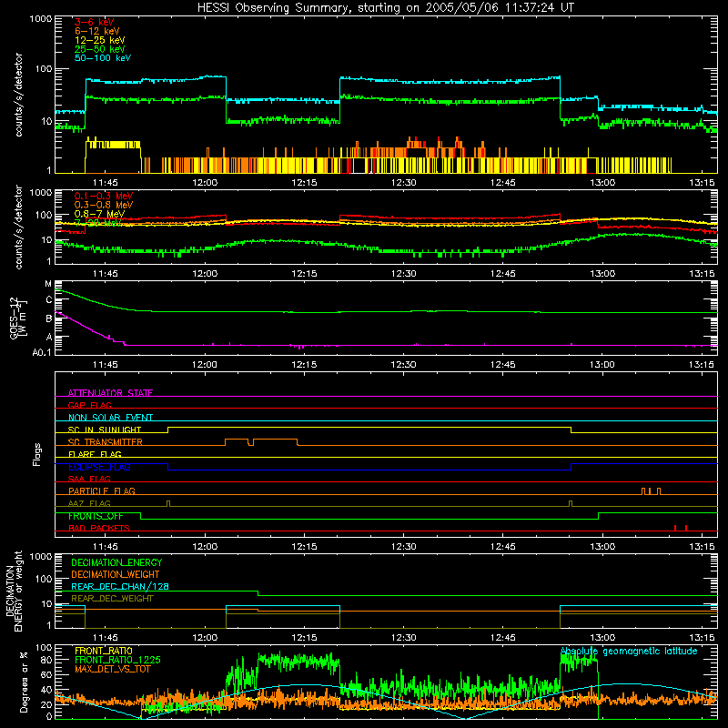This screenshot has width=728, height=728.
Task: Click the 'NON_SOLAR_EVENT' flag label
Action: click(x=110, y=418)
